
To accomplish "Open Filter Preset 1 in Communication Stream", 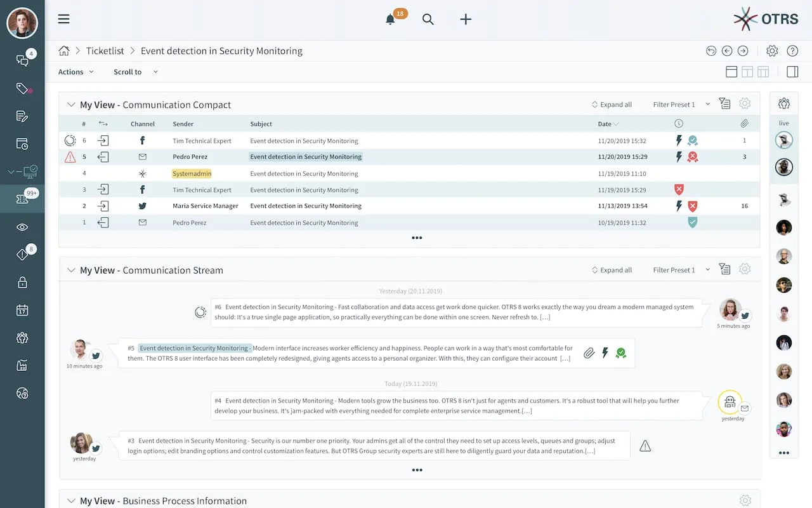I will (681, 270).
